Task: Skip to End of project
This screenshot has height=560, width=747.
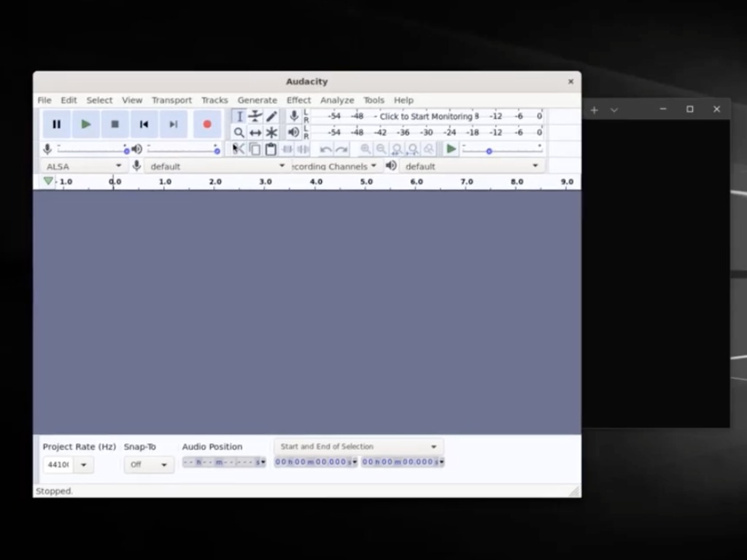Action: [174, 124]
